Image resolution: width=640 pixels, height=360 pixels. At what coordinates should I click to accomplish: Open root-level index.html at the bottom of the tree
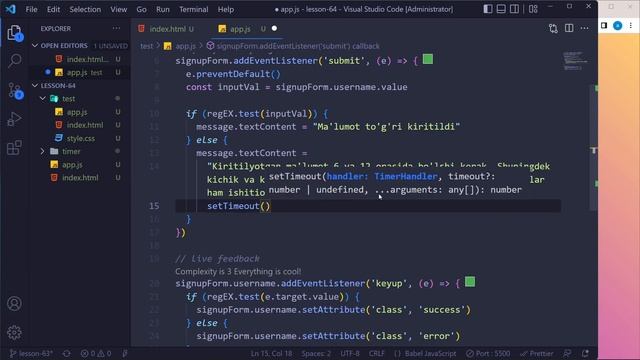click(x=80, y=178)
